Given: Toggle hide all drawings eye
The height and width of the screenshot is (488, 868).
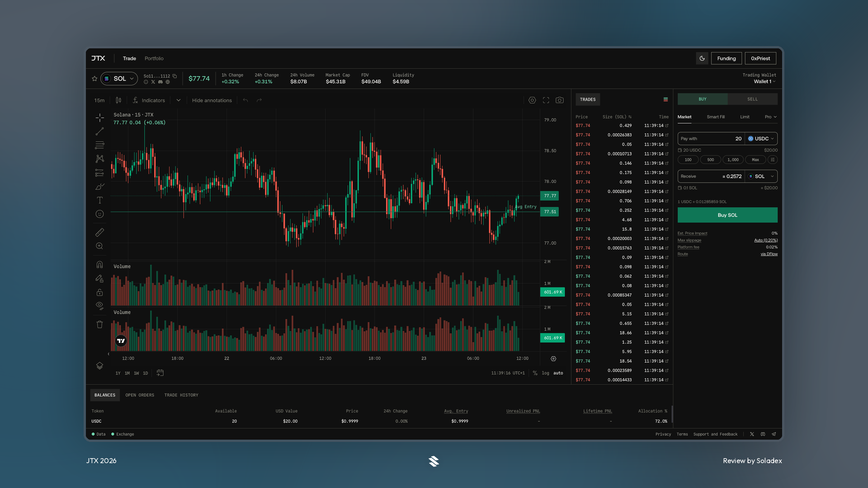Looking at the screenshot, I should click(100, 306).
